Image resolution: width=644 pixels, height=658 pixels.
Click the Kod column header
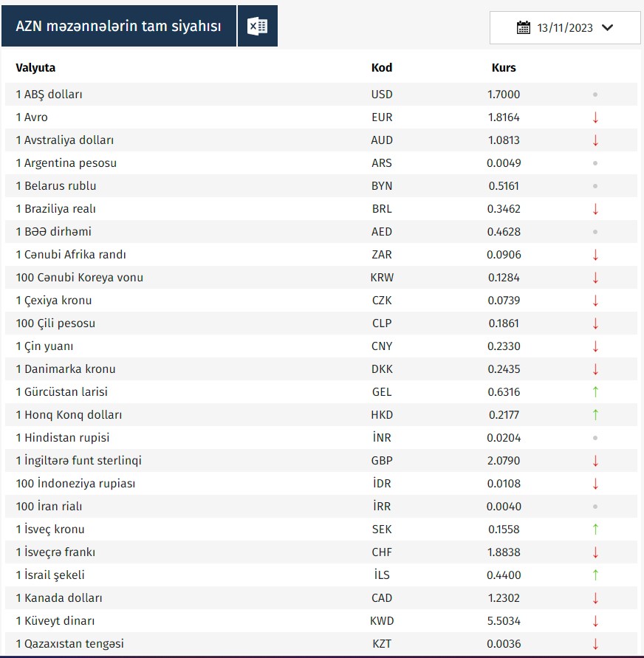coord(382,68)
